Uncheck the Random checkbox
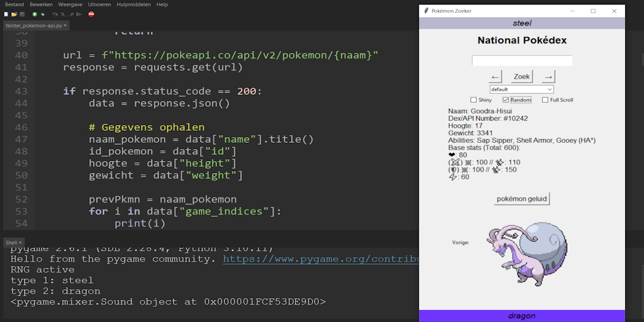The height and width of the screenshot is (322, 644). pyautogui.click(x=506, y=100)
